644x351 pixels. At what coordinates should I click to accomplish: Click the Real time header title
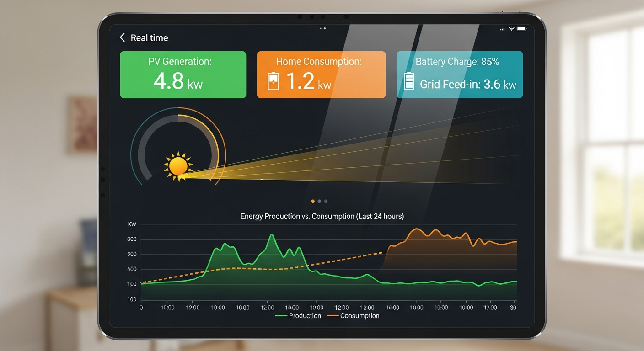click(149, 38)
